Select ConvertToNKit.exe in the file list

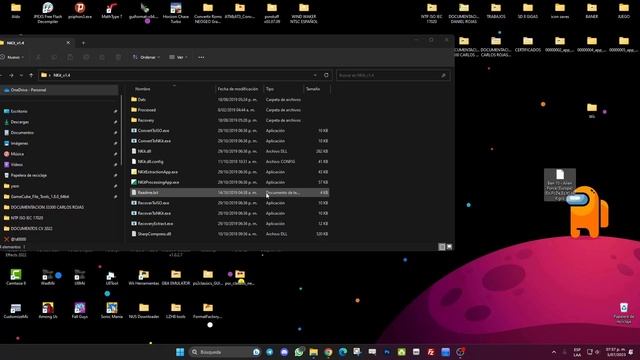229,141
